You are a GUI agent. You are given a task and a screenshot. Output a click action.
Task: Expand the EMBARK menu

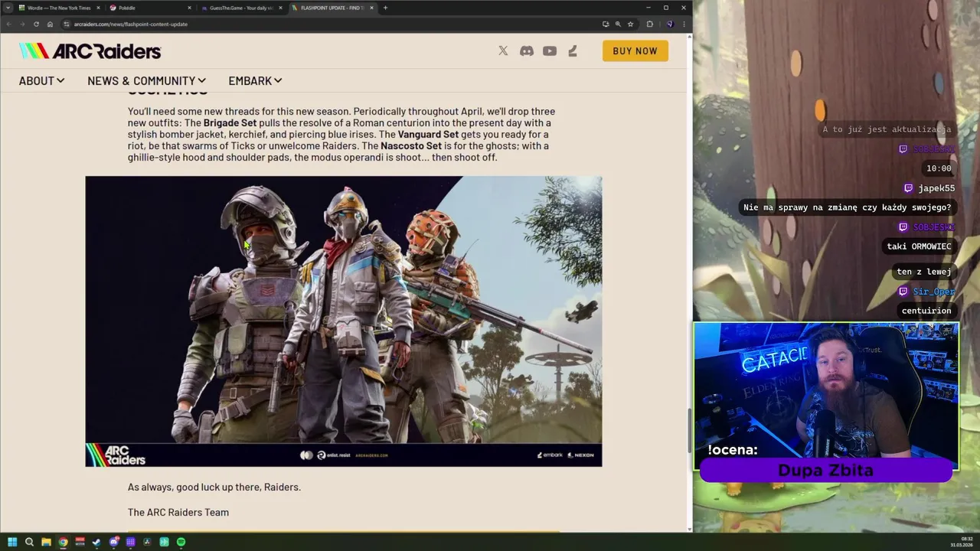(255, 80)
